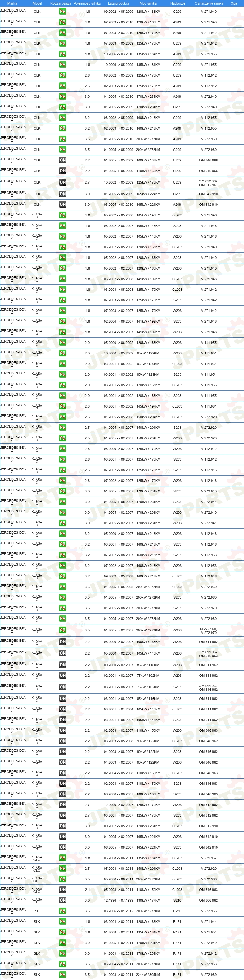
Task: Click diesel ON icon in 09.2000 -> 02.2007 row
Action: [63, 665]
